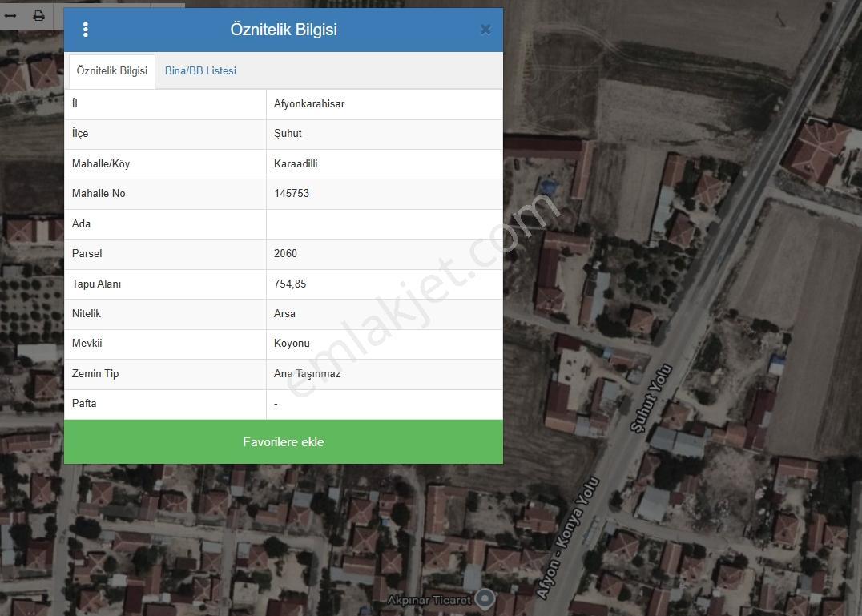862x616 pixels.
Task: Click the value Afyonkarahisar
Action: [x=309, y=104]
